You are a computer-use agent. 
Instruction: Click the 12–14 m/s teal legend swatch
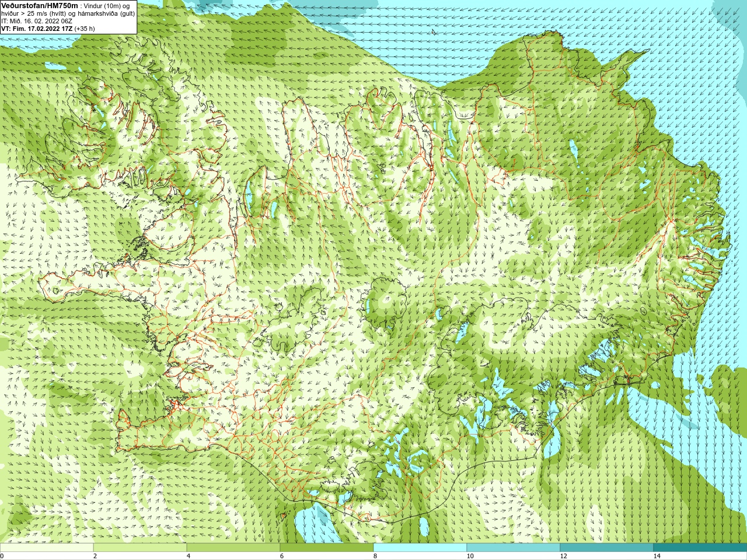tap(607, 548)
